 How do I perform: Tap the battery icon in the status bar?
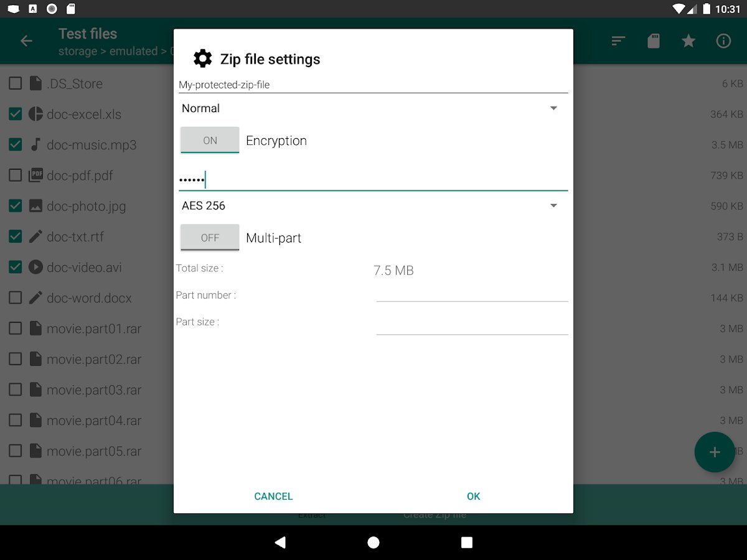tap(707, 9)
